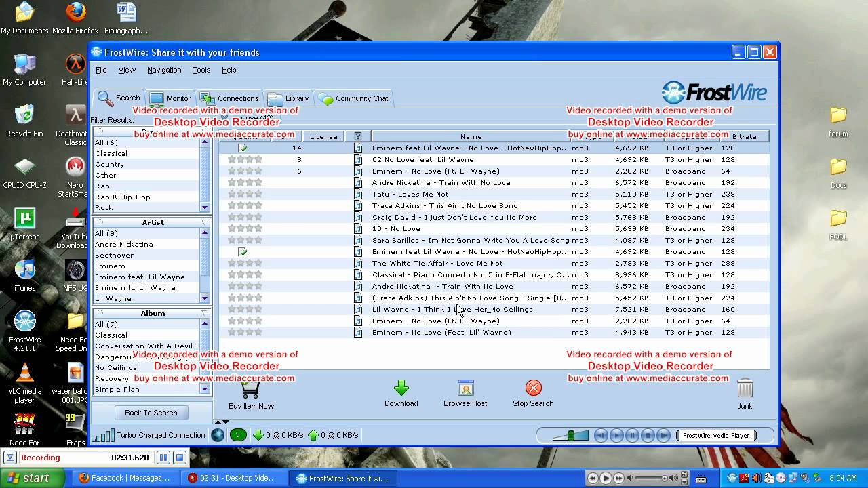Open the Tools menu
Image resolution: width=868 pixels, height=488 pixels.
click(201, 70)
